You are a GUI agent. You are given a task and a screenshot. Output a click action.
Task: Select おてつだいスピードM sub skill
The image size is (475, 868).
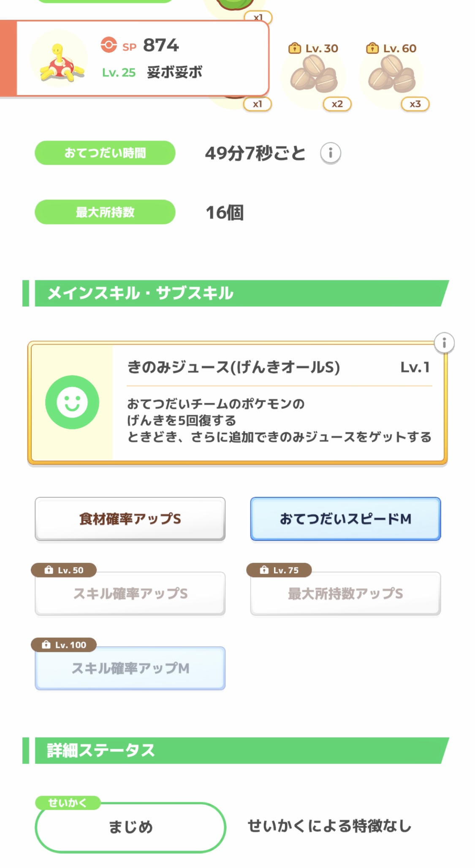pyautogui.click(x=345, y=519)
